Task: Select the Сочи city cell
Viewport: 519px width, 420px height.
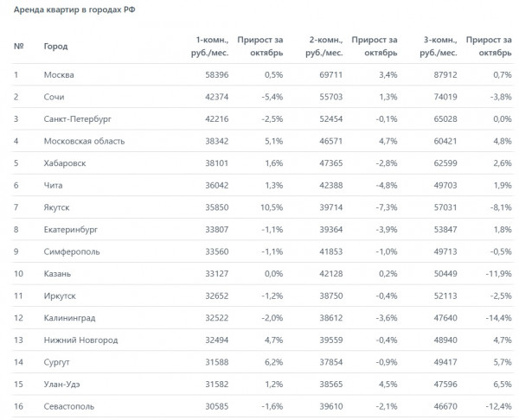Action: [x=54, y=97]
